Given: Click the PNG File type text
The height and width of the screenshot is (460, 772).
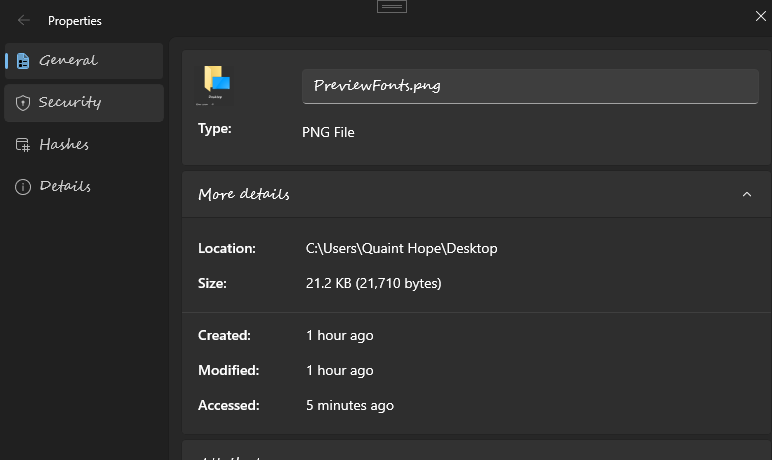Looking at the screenshot, I should 328,132.
